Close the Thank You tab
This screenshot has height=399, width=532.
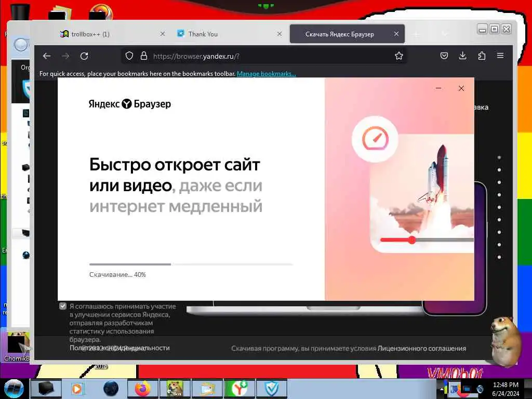pos(279,34)
